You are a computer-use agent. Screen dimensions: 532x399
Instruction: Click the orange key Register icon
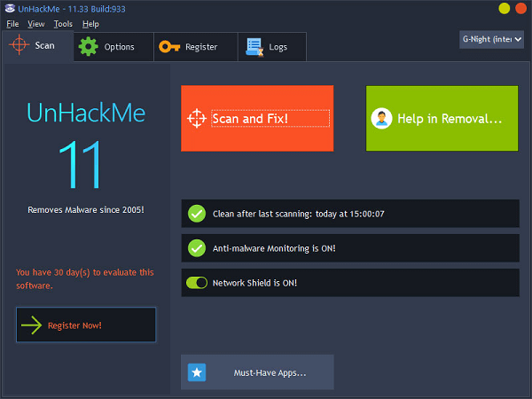(x=169, y=46)
